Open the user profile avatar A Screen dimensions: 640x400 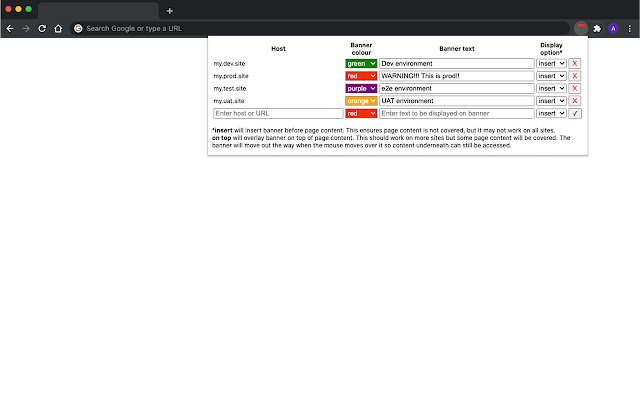[613, 29]
